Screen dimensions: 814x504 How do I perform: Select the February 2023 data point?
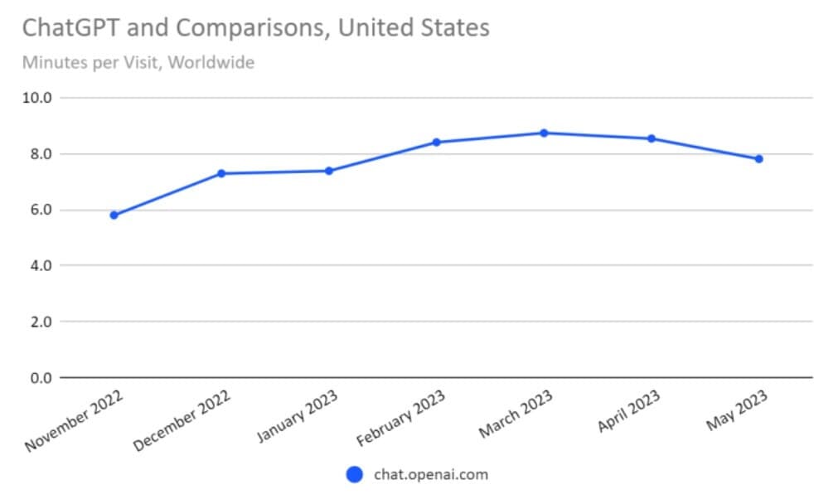click(436, 143)
